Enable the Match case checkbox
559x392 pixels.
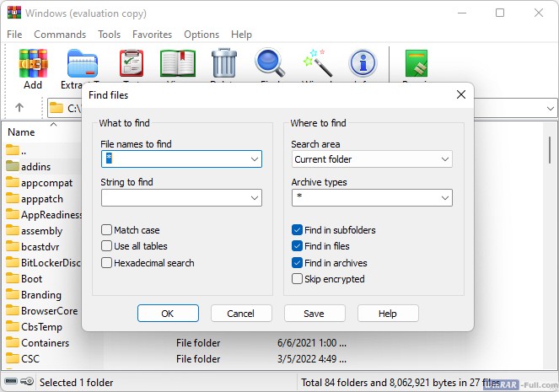point(107,230)
